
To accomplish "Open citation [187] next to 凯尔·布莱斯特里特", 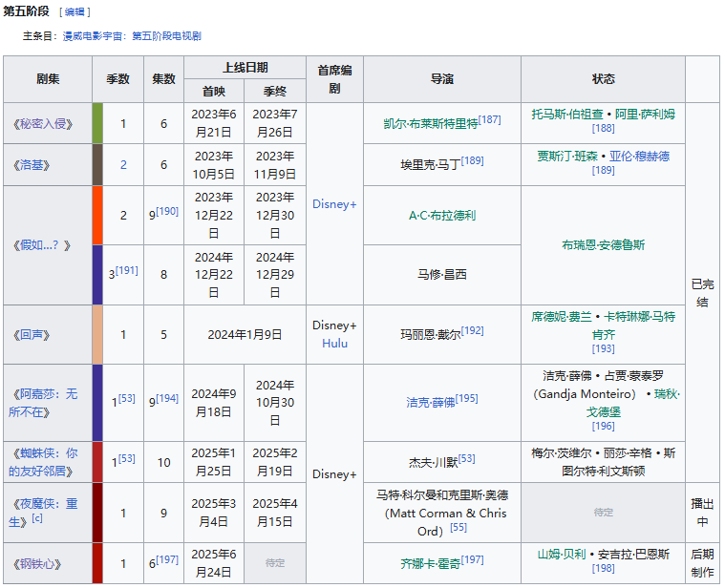I will point(490,119).
